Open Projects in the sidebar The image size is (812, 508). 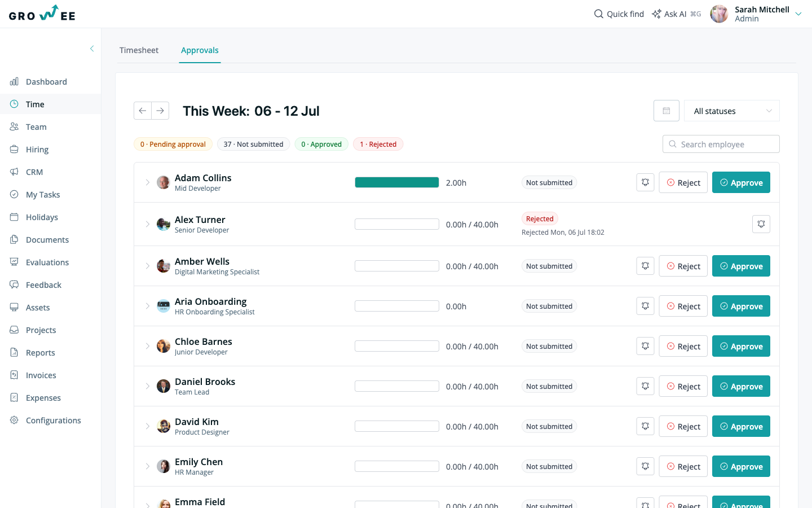(51, 330)
